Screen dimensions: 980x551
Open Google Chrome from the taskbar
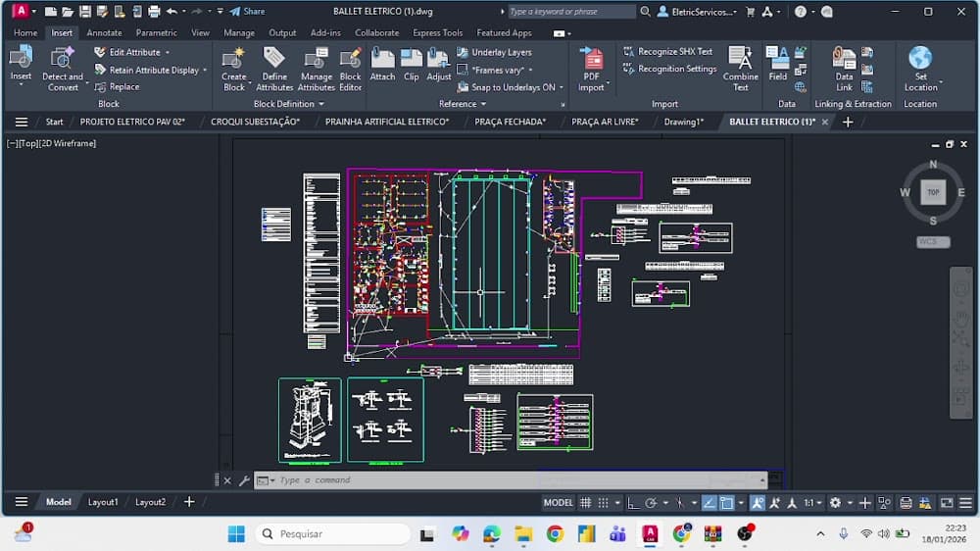click(555, 534)
